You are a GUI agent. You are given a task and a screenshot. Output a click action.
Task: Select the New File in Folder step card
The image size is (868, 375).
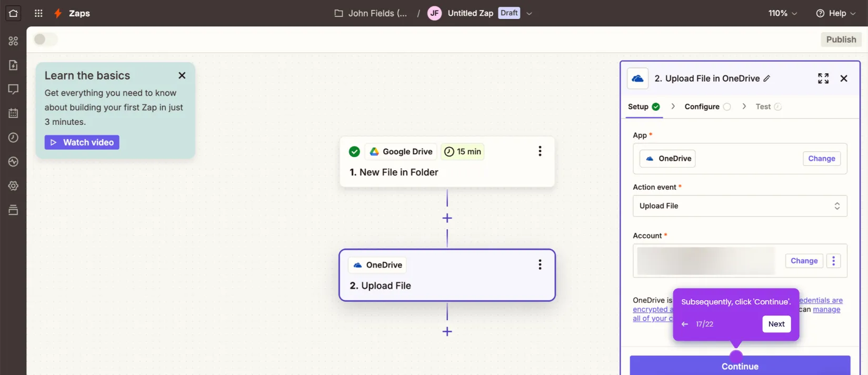tap(447, 162)
